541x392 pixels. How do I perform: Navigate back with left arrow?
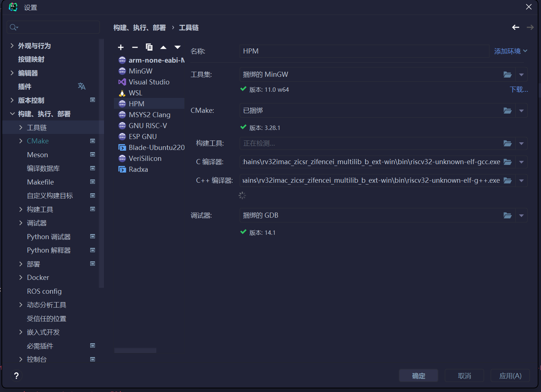[516, 27]
